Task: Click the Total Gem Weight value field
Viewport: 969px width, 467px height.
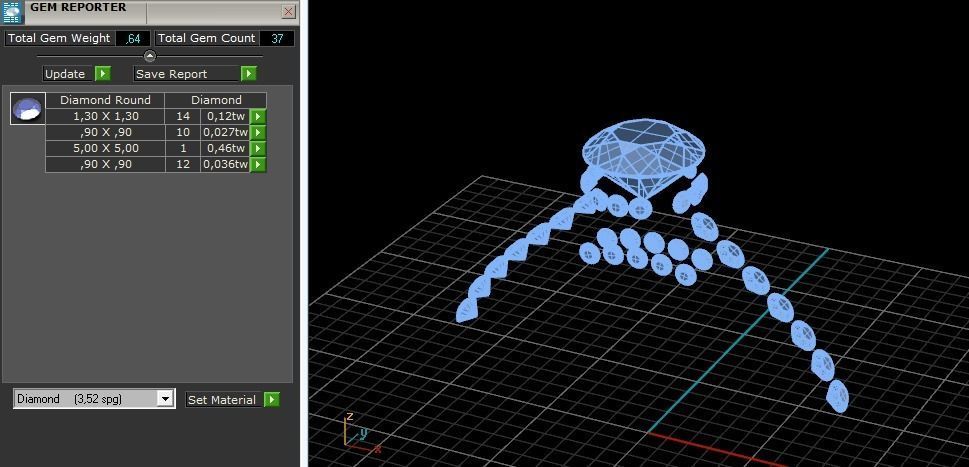Action: click(133, 38)
